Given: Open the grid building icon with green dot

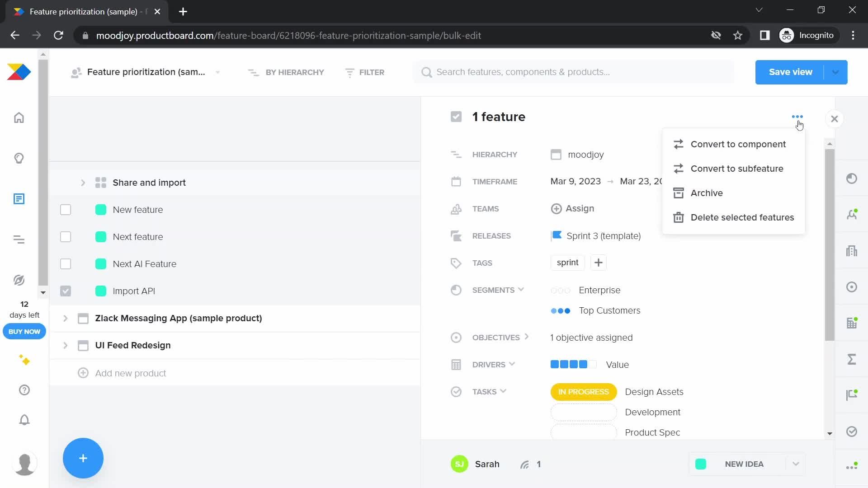Looking at the screenshot, I should click(852, 323).
